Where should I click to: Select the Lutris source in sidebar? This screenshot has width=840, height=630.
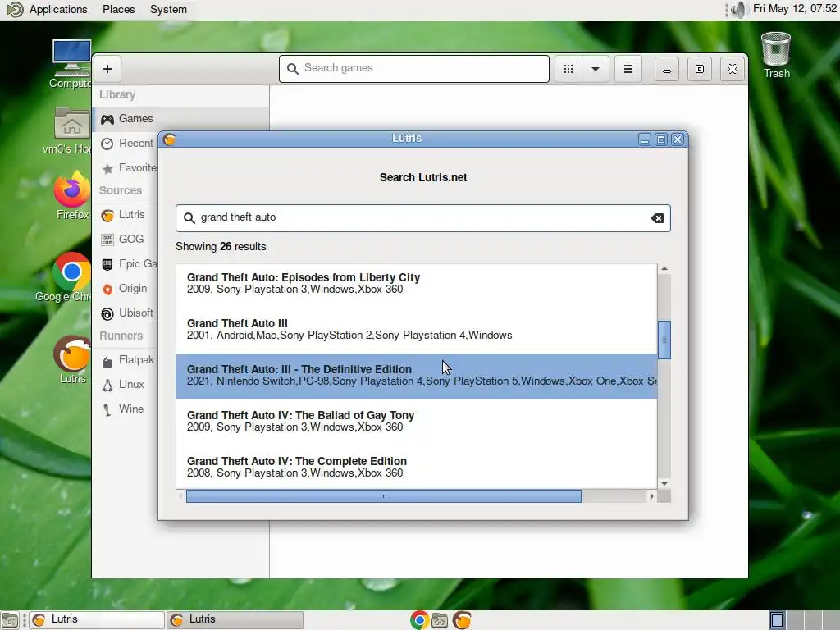coord(123,215)
